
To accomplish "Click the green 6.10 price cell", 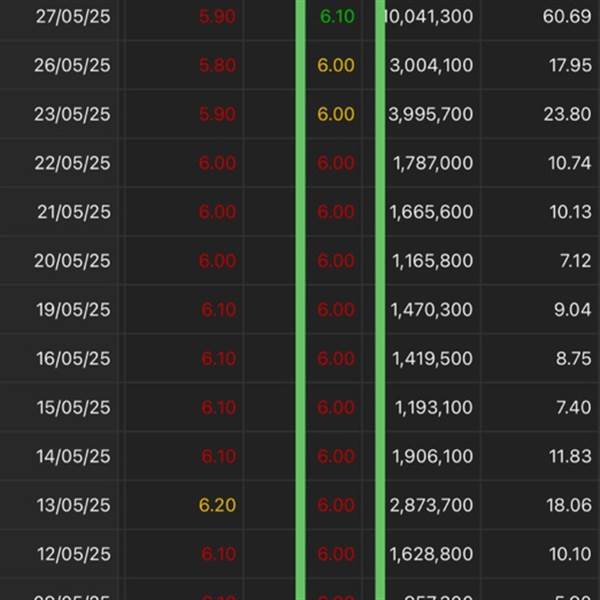I will tap(336, 17).
